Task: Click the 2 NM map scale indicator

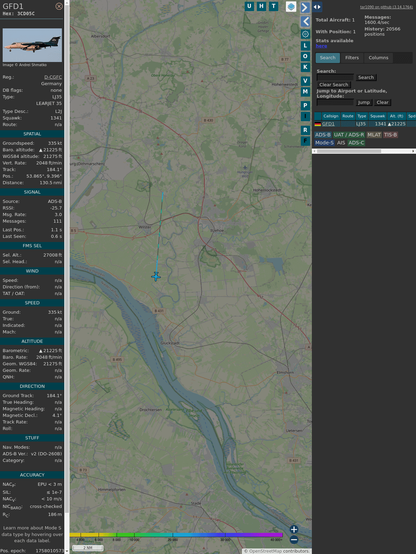Action: (88, 548)
